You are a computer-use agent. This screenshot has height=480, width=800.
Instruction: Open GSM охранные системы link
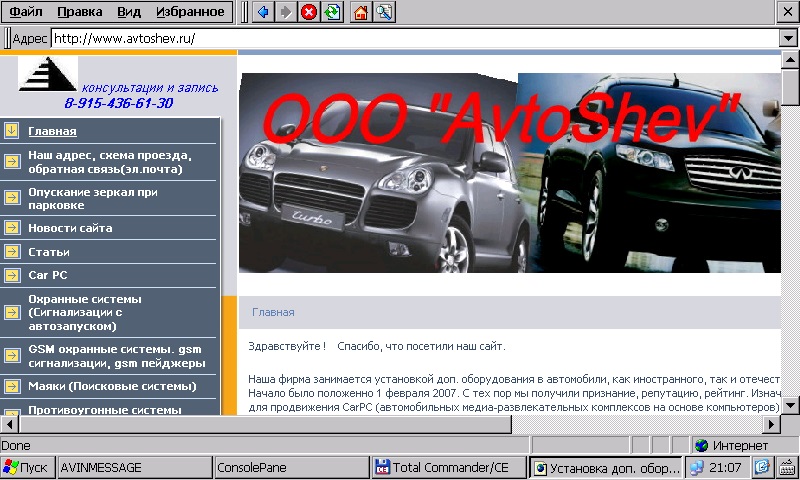point(117,356)
